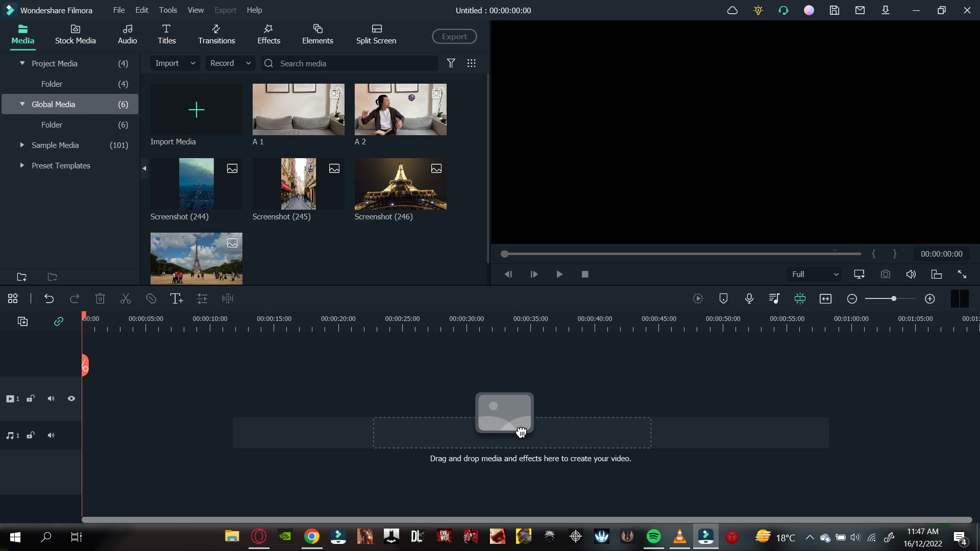The height and width of the screenshot is (551, 980).
Task: Drag timeline zoom slider to zoom in
Action: point(894,298)
